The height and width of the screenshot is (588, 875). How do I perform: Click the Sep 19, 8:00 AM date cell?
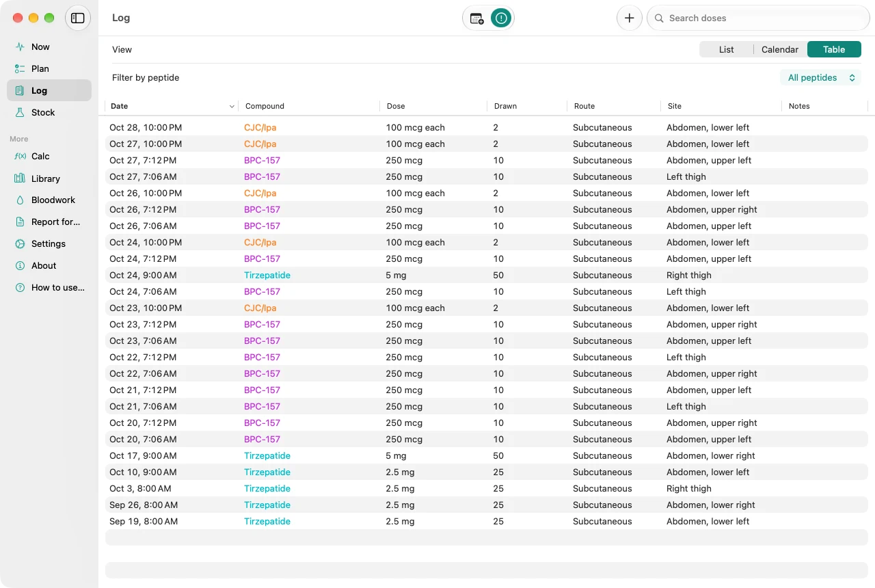click(x=144, y=521)
